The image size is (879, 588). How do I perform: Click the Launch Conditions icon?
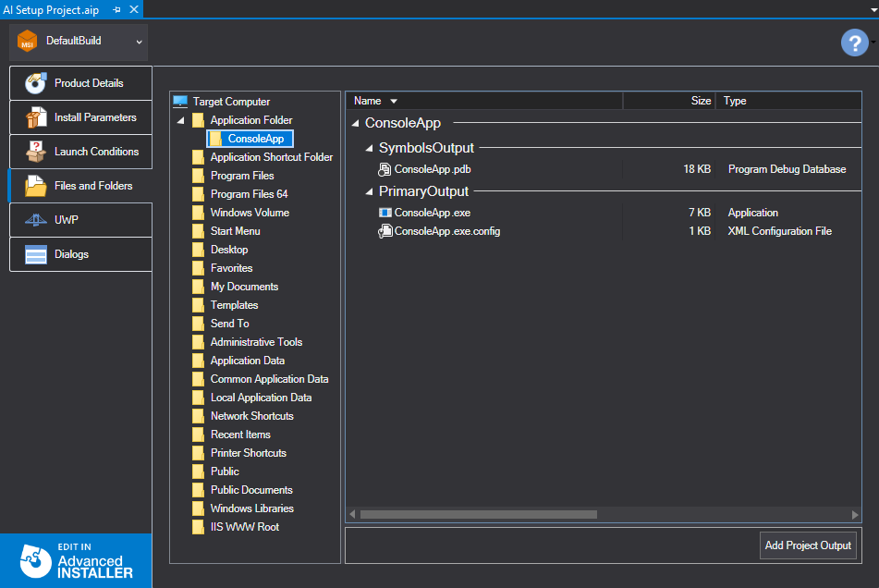[x=36, y=152]
